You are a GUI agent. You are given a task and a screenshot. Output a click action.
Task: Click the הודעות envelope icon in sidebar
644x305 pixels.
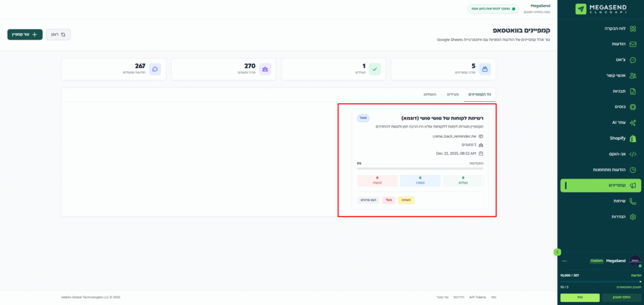[633, 44]
